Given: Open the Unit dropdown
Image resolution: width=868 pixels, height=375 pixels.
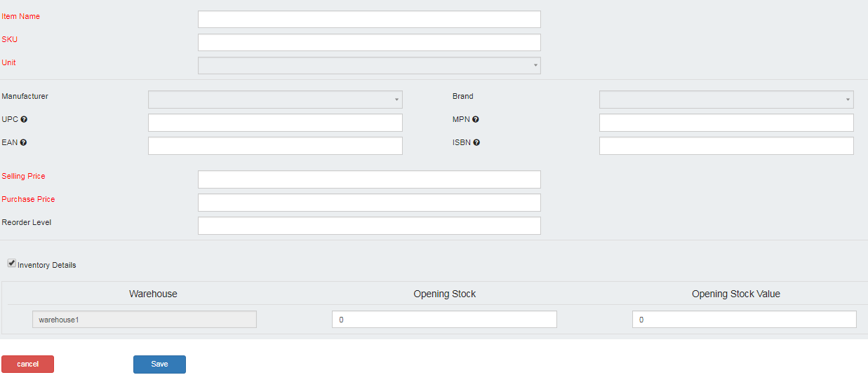Looking at the screenshot, I should pos(369,66).
